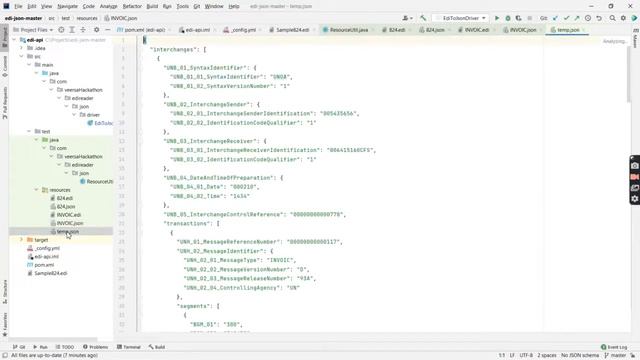This screenshot has width=640, height=360.
Task: Select Sample824.edi in the project tree
Action: click(51, 273)
